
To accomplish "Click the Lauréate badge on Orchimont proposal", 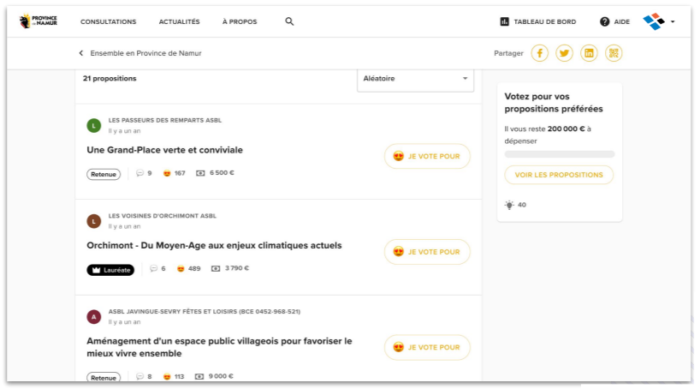I will (110, 270).
